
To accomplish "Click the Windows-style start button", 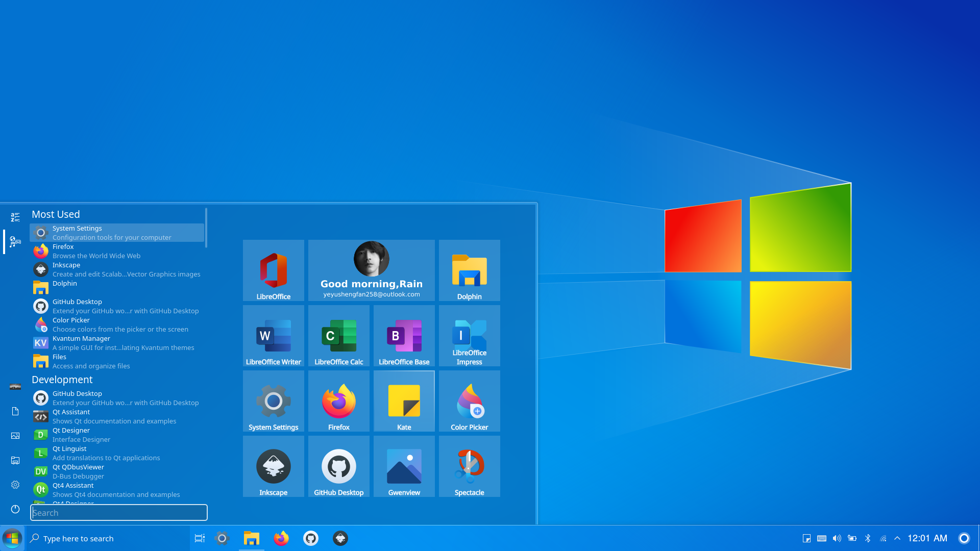I will [12, 538].
